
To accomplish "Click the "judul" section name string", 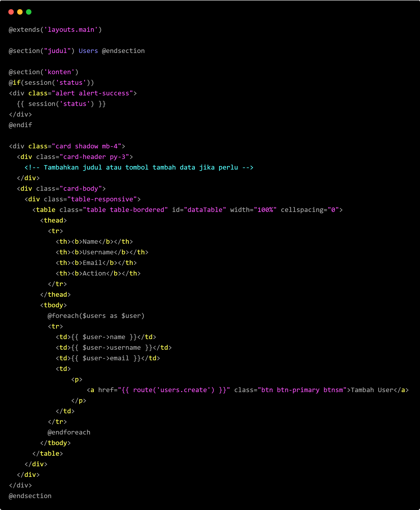I will click(57, 51).
